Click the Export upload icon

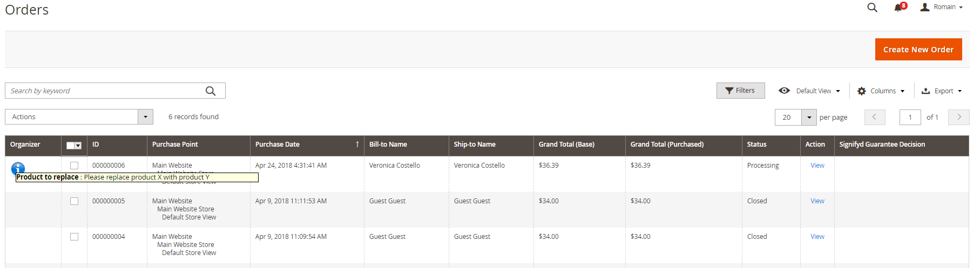coord(925,91)
